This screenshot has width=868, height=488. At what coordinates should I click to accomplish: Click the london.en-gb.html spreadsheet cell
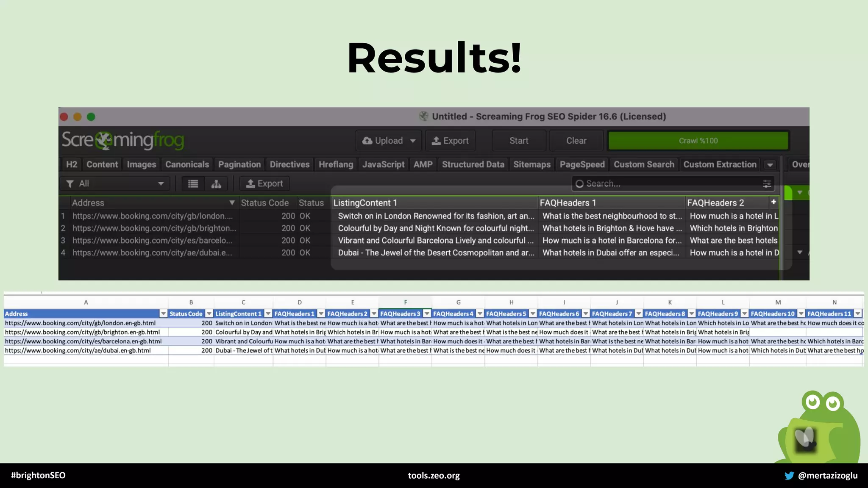86,323
